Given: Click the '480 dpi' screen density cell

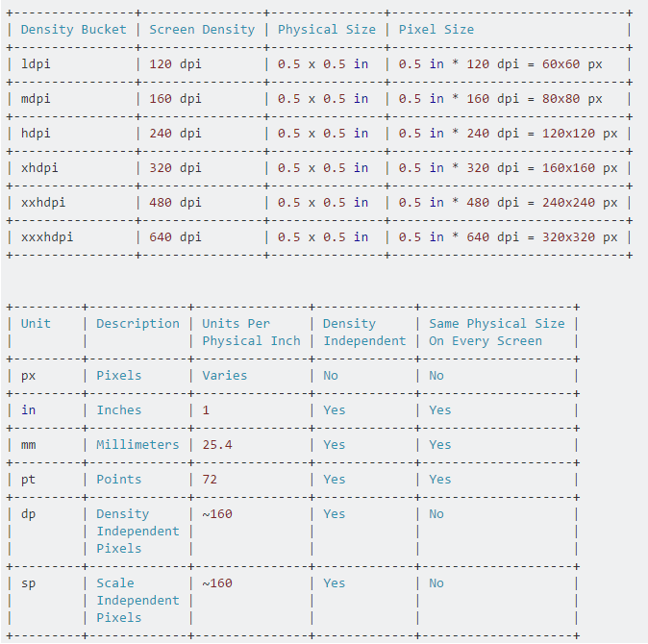Looking at the screenshot, I should (175, 203).
